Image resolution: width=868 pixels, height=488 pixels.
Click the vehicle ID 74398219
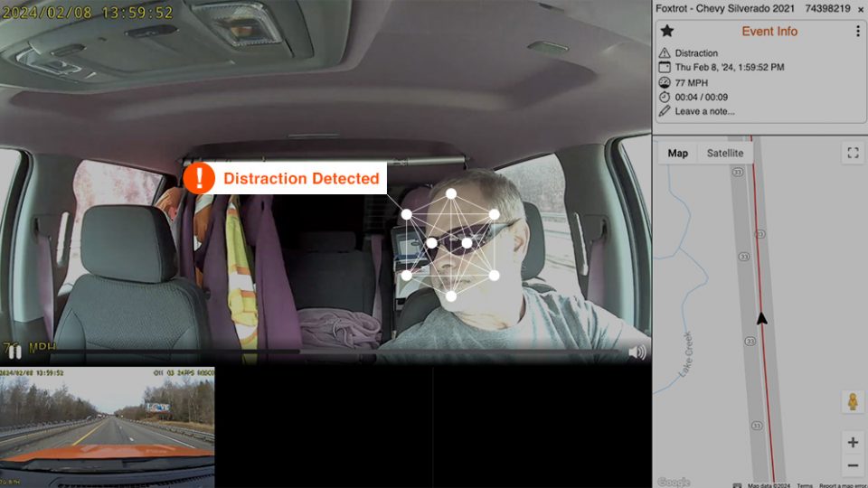827,9
